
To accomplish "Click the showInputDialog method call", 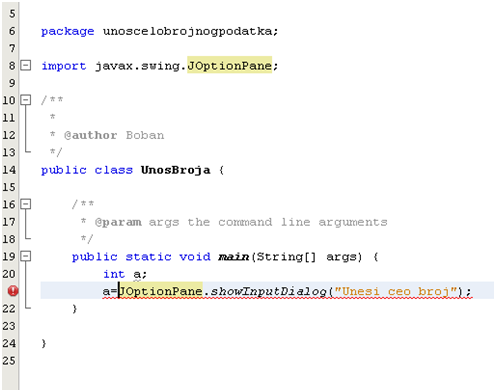I will click(x=268, y=291).
